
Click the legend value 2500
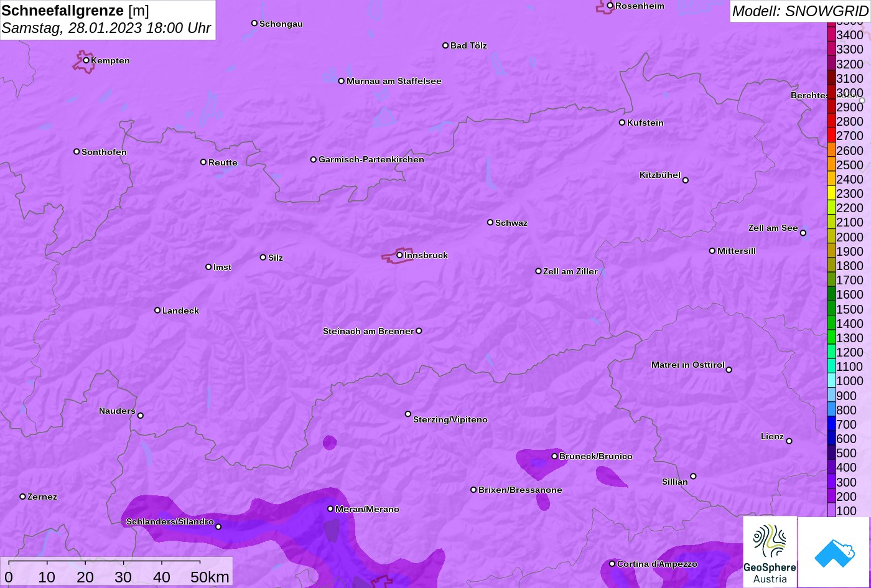tap(850, 165)
